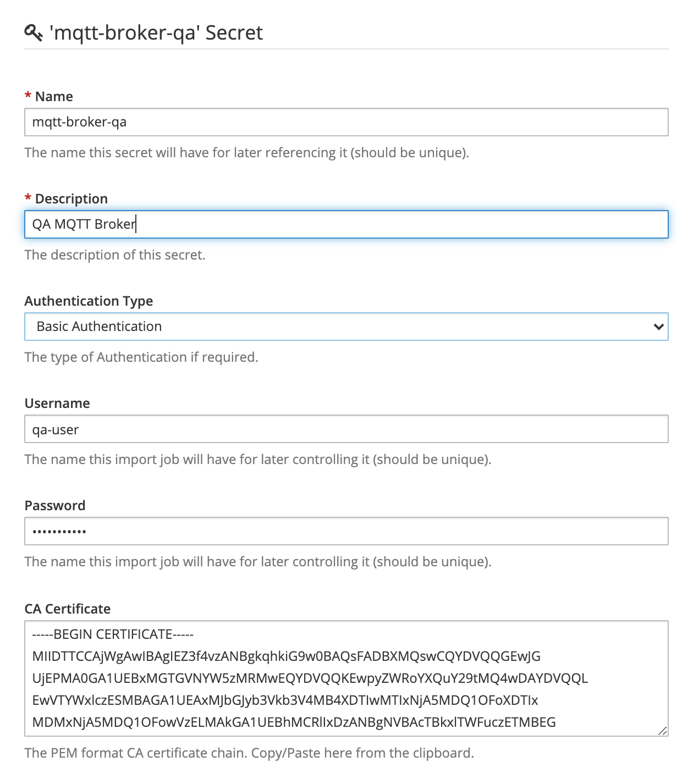Viewport: 693px width, 784px height.
Task: Open the Authentication Type dropdown
Action: (x=346, y=327)
